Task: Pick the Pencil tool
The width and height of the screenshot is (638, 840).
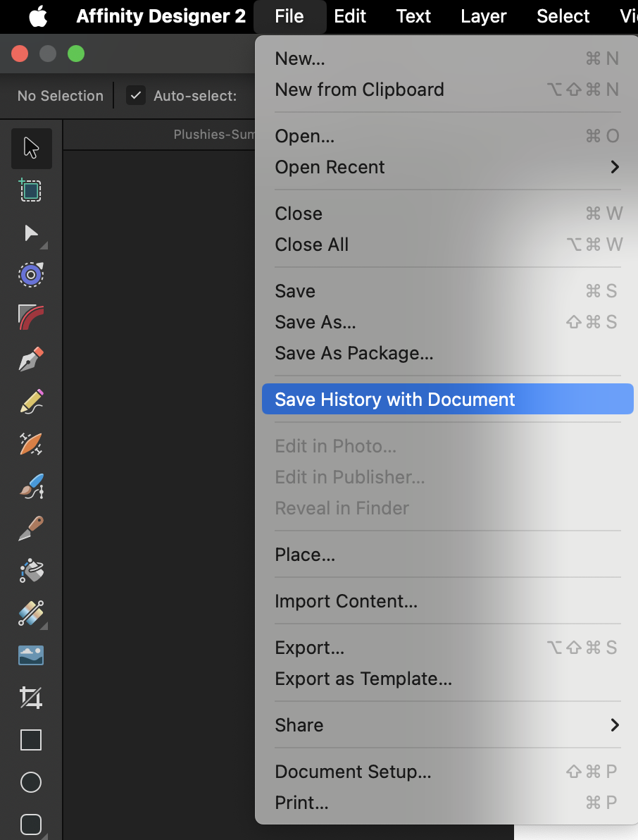Action: click(31, 402)
